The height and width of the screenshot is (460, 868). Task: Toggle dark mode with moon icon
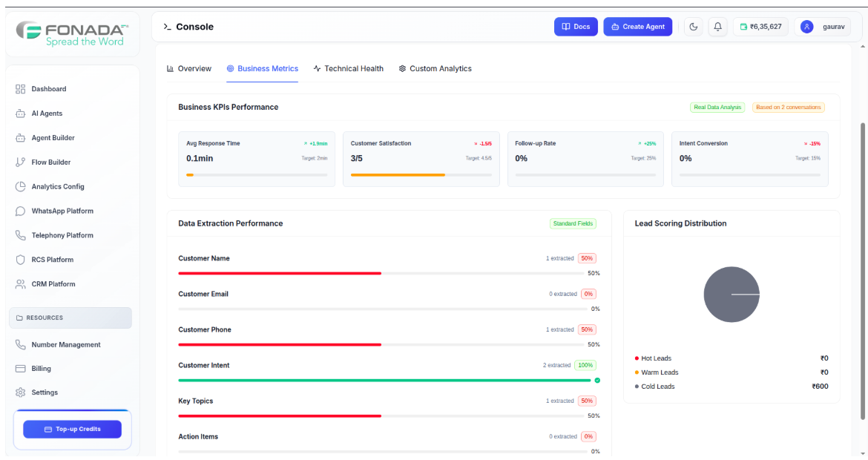[x=694, y=27]
